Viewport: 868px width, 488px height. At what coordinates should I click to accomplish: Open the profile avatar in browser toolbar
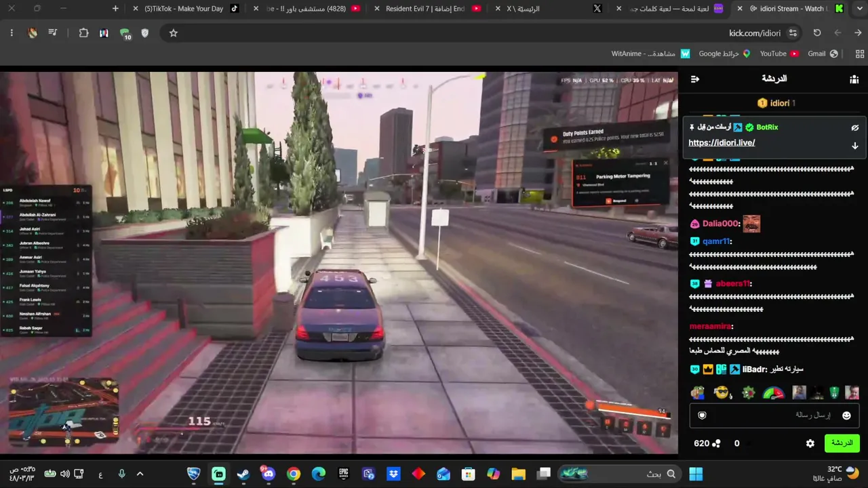point(33,33)
